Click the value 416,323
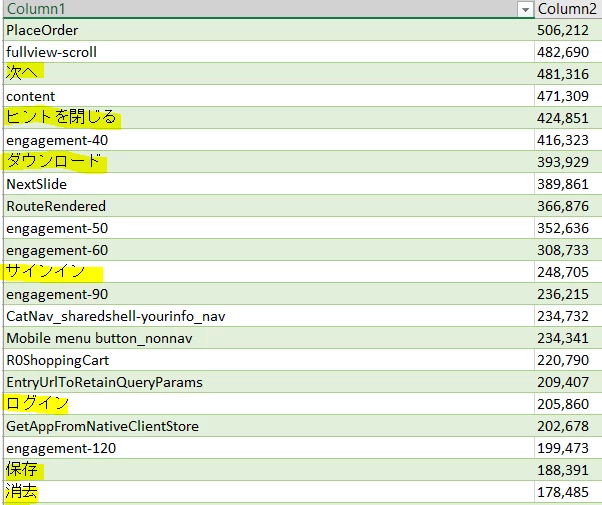The image size is (602, 505). [x=562, y=140]
